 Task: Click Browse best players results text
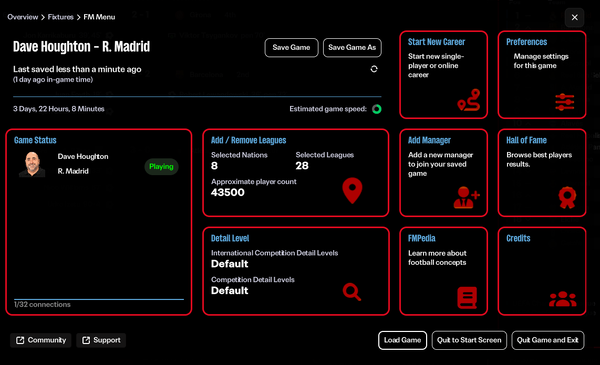539,160
